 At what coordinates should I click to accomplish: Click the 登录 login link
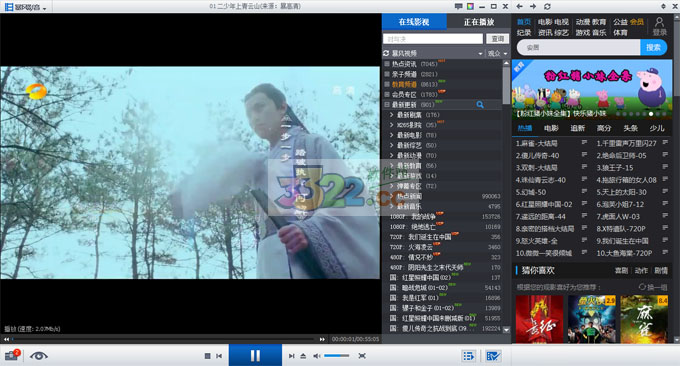pyautogui.click(x=660, y=33)
